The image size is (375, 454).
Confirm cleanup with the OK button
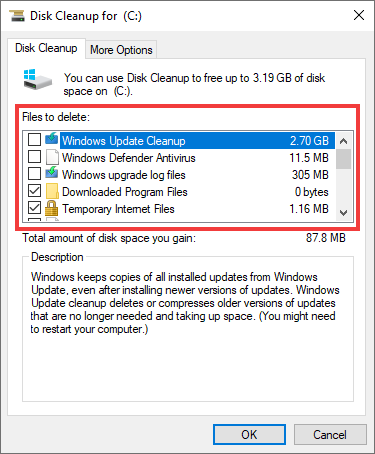tap(249, 435)
